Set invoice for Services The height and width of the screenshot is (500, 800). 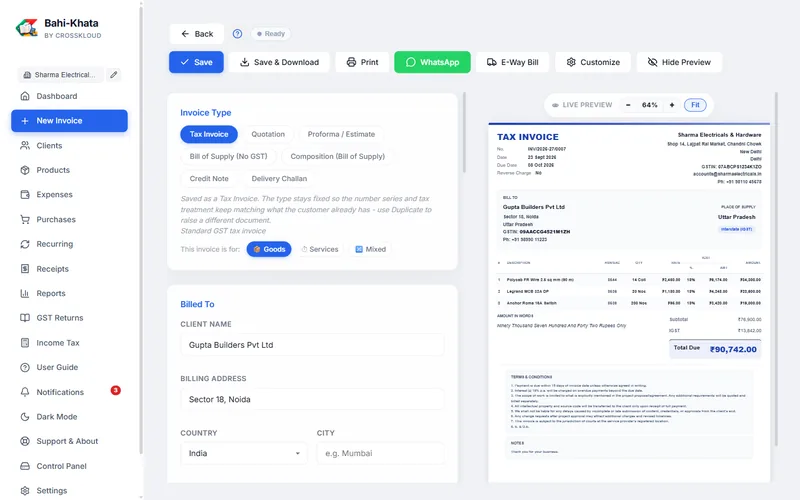319,249
